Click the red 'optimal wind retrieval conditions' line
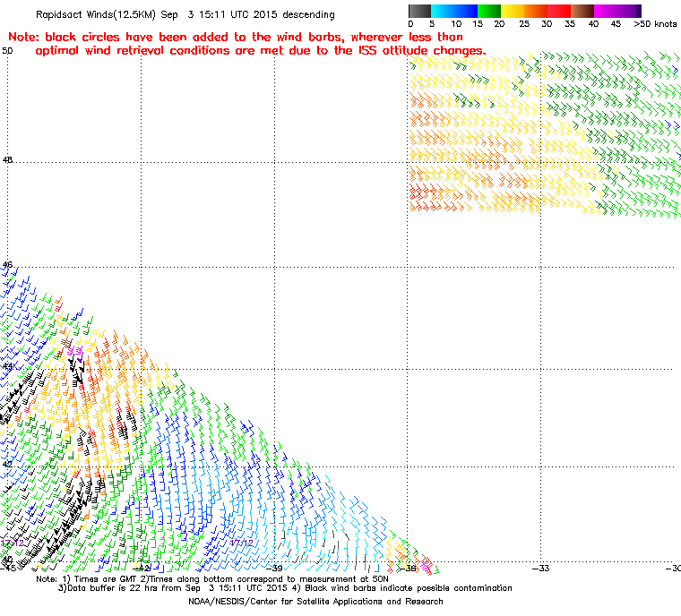The height and width of the screenshot is (616, 681). click(x=261, y=51)
